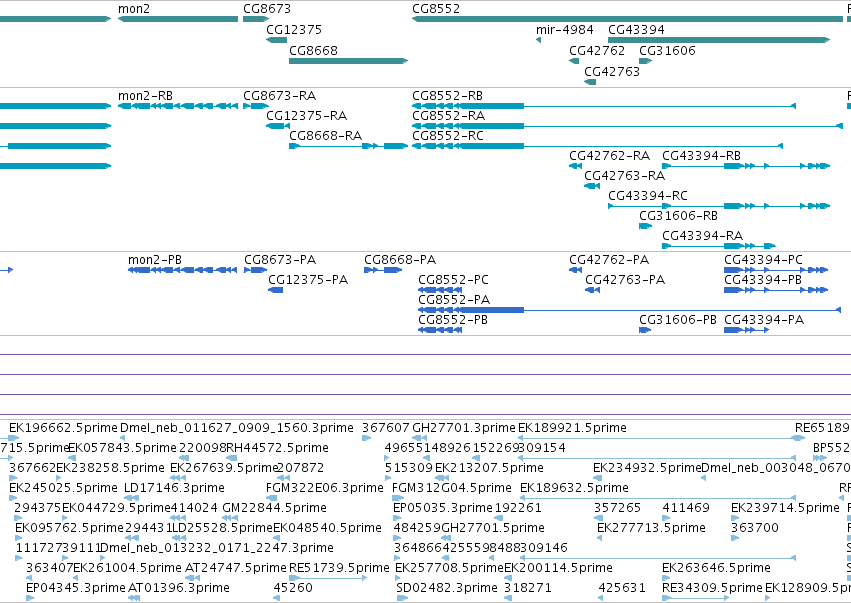Select the CG8668-RA transcript label
This screenshot has width=851, height=603.
326,136
